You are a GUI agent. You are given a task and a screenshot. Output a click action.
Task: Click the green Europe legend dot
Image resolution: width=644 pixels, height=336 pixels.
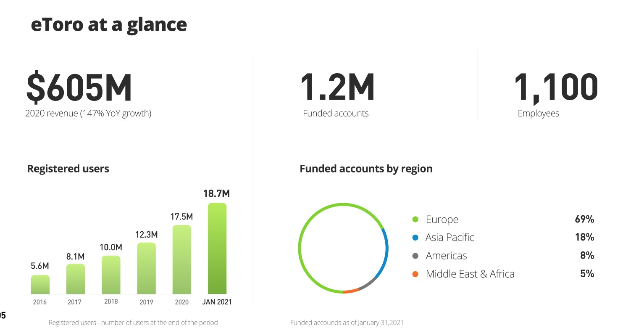tap(415, 220)
